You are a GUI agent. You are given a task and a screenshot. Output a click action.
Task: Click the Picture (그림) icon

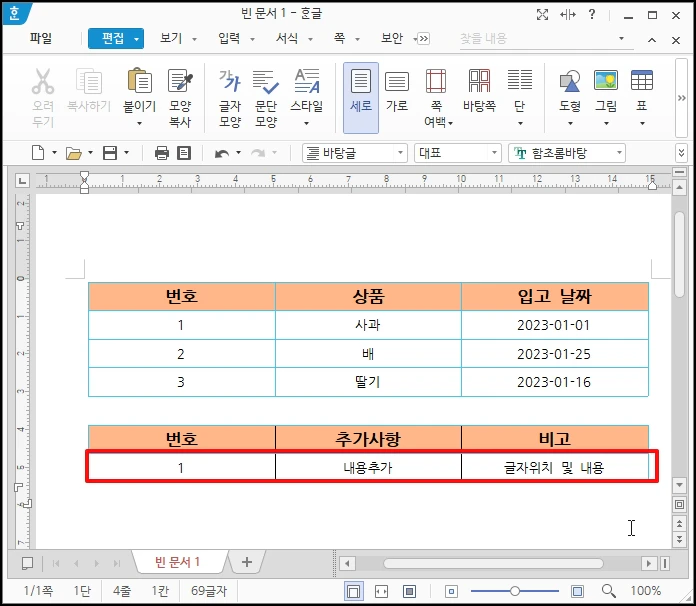[x=606, y=80]
